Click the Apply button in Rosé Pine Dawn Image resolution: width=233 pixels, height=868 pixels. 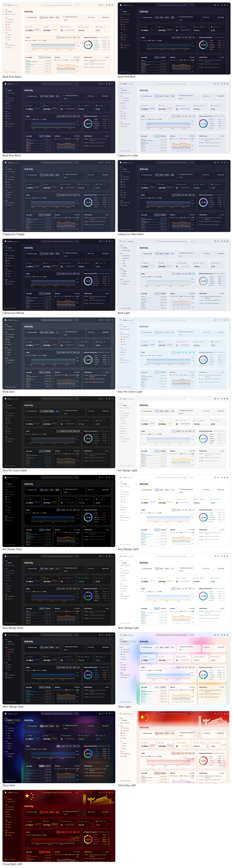click(57, 17)
